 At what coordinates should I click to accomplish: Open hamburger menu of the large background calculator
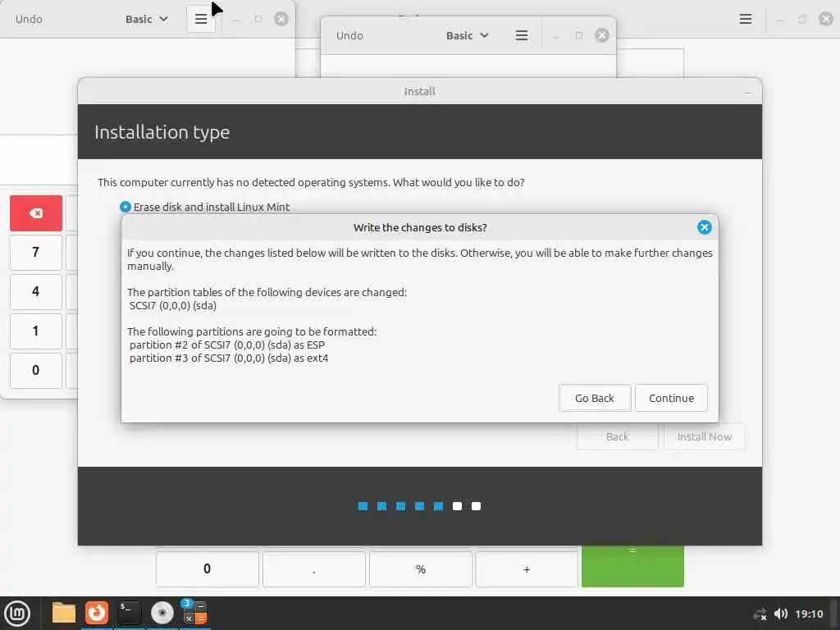click(x=745, y=20)
